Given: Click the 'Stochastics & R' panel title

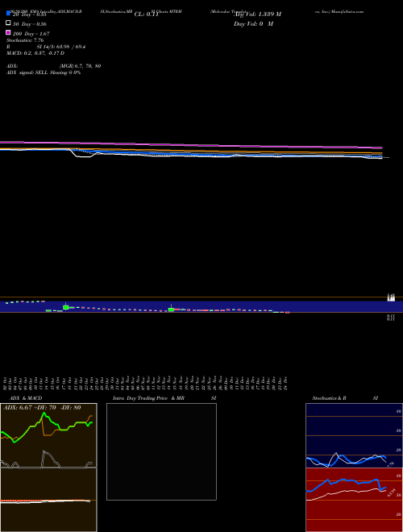Looking at the screenshot, I should click(x=330, y=398).
